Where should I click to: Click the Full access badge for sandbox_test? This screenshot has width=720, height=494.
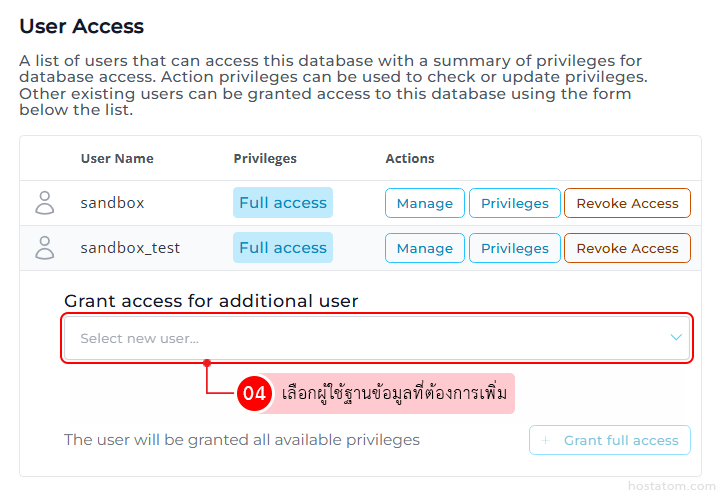283,248
